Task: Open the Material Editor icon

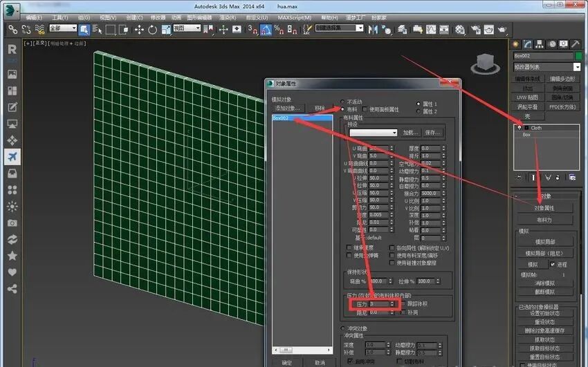Action: pos(460,29)
